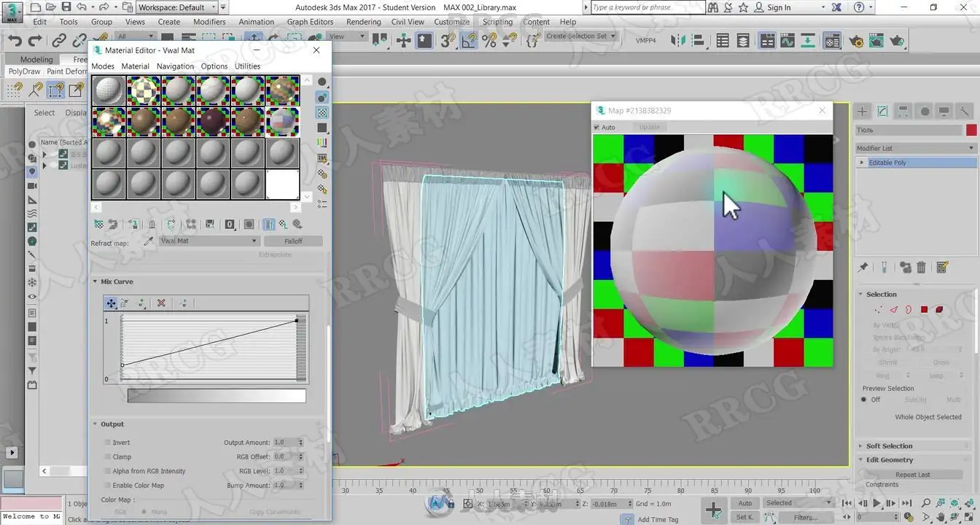Select the Polygon sub-object red square
The width and height of the screenshot is (980, 525).
924,310
